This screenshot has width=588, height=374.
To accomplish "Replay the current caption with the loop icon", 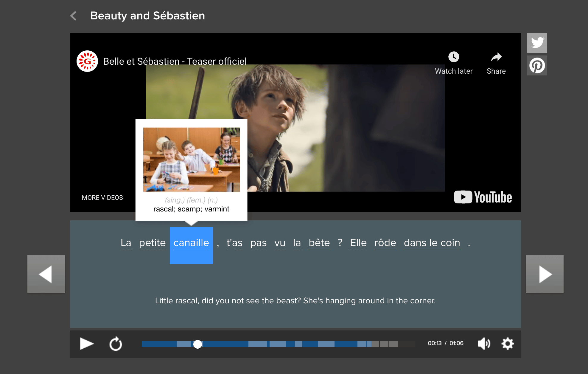I will (x=116, y=344).
